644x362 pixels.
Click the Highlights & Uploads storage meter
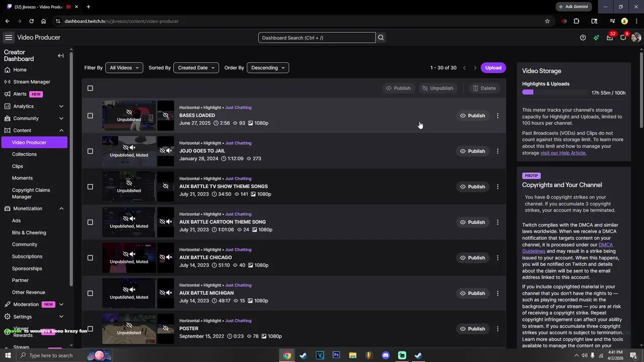(x=555, y=93)
